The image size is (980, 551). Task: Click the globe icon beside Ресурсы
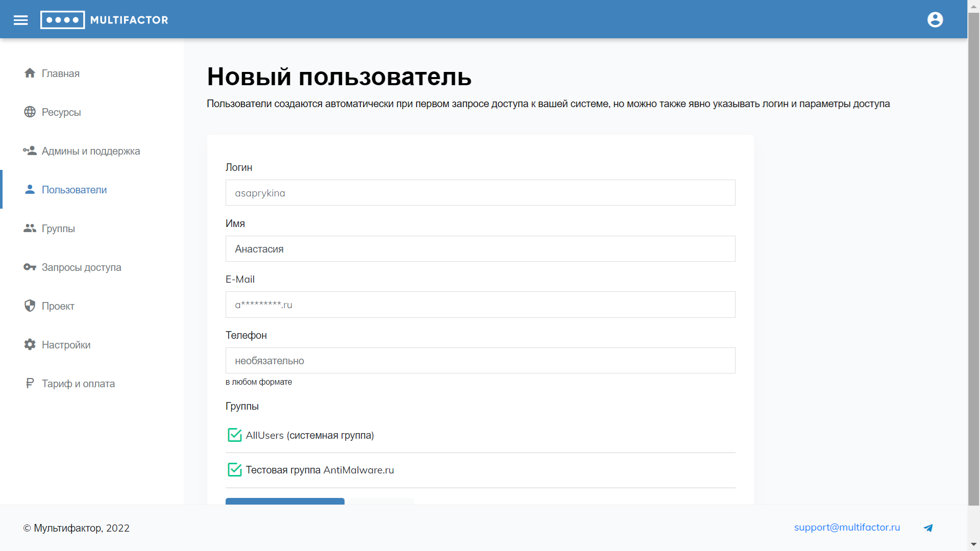pyautogui.click(x=30, y=112)
